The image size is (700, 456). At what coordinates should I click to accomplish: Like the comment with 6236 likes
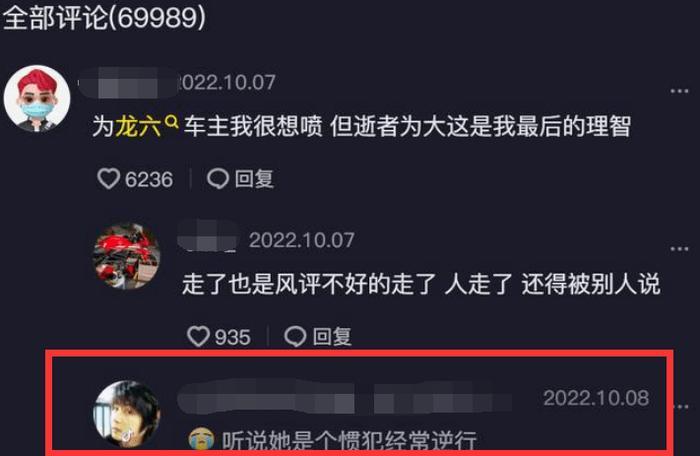tap(108, 179)
